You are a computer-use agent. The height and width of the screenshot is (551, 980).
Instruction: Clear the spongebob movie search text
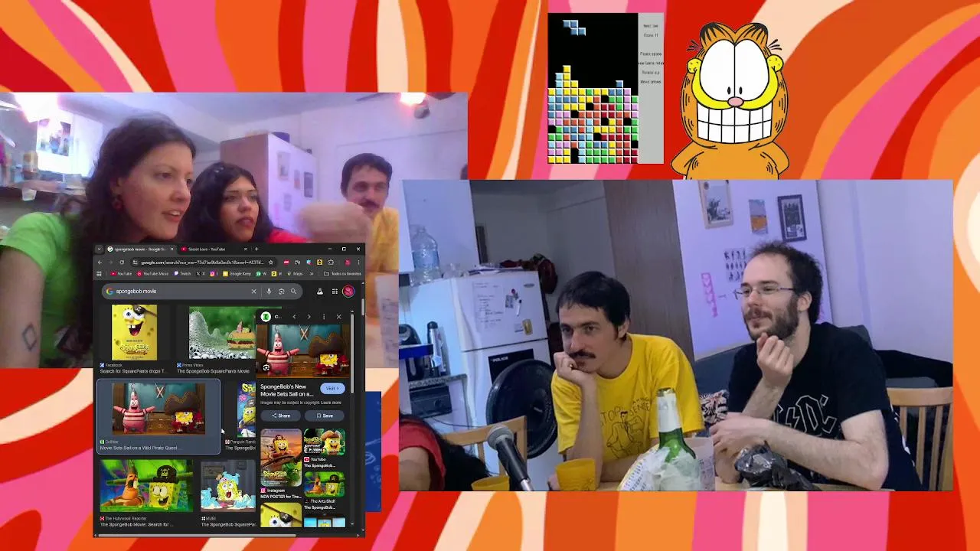[x=253, y=292]
